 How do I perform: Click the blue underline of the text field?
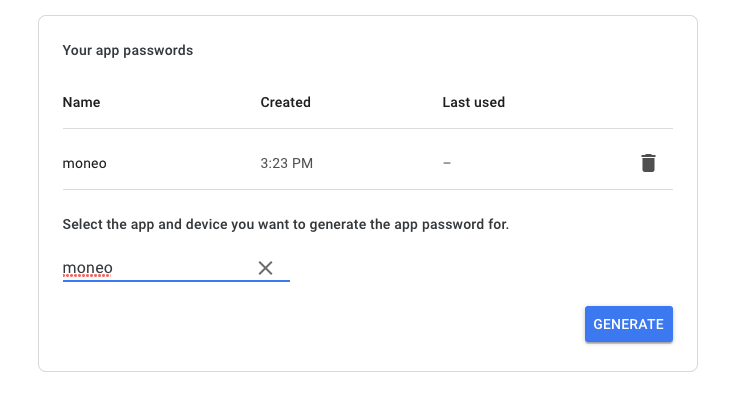pyautogui.click(x=176, y=281)
